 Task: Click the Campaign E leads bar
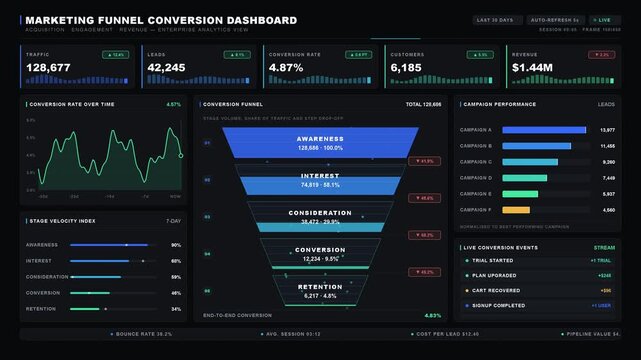(x=520, y=194)
